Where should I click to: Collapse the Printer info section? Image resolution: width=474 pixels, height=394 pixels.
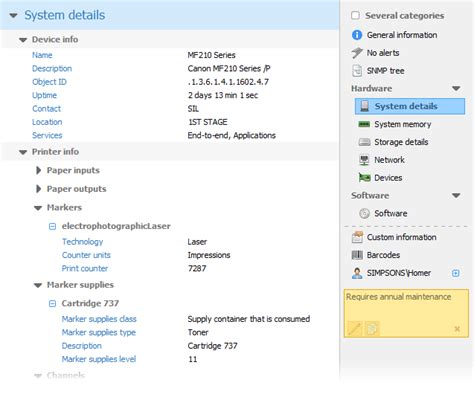(x=23, y=152)
